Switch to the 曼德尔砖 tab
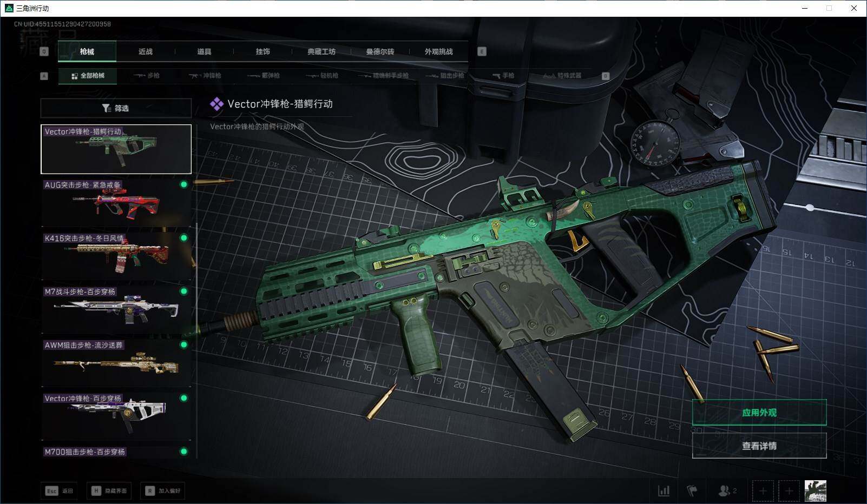The image size is (867, 504). [380, 51]
